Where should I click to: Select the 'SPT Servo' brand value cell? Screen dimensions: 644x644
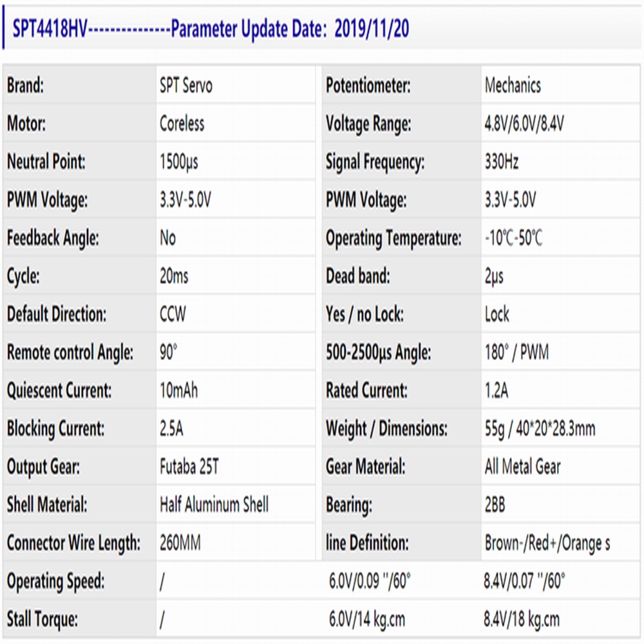click(x=185, y=86)
